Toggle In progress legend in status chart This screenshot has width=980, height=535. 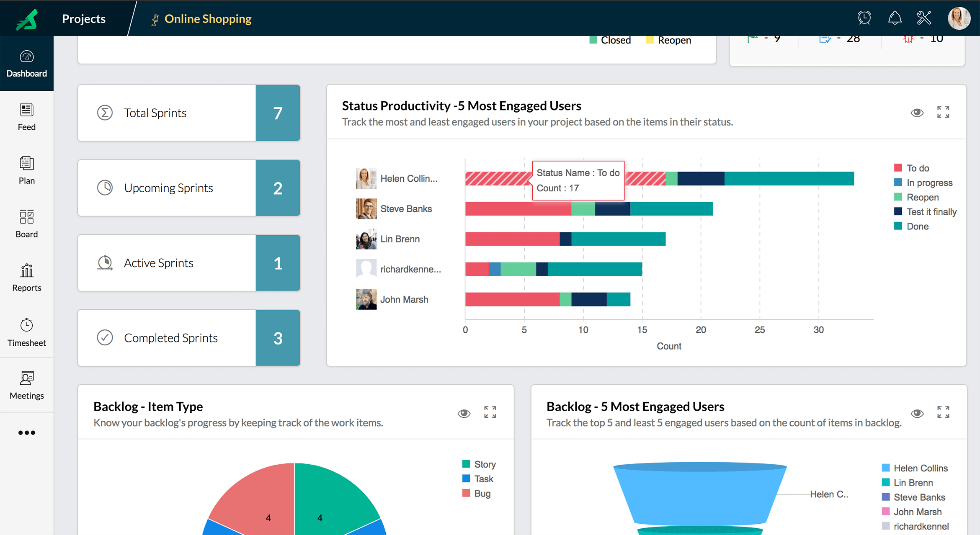point(923,183)
